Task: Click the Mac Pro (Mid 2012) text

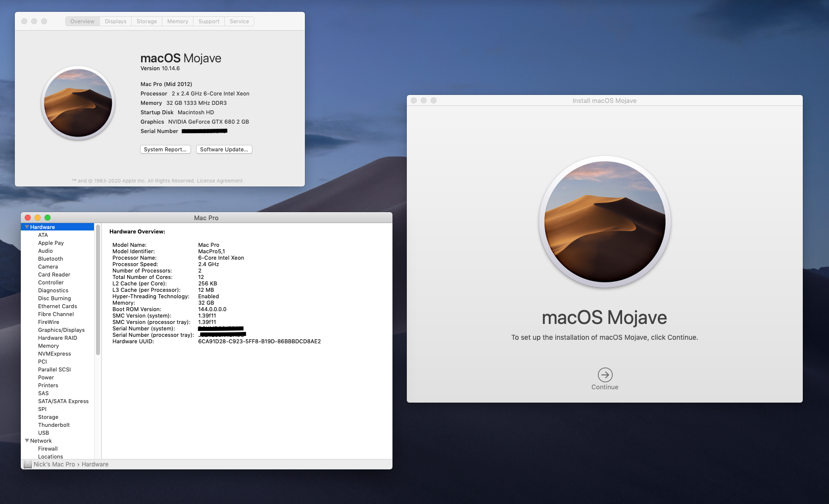Action: click(x=166, y=84)
